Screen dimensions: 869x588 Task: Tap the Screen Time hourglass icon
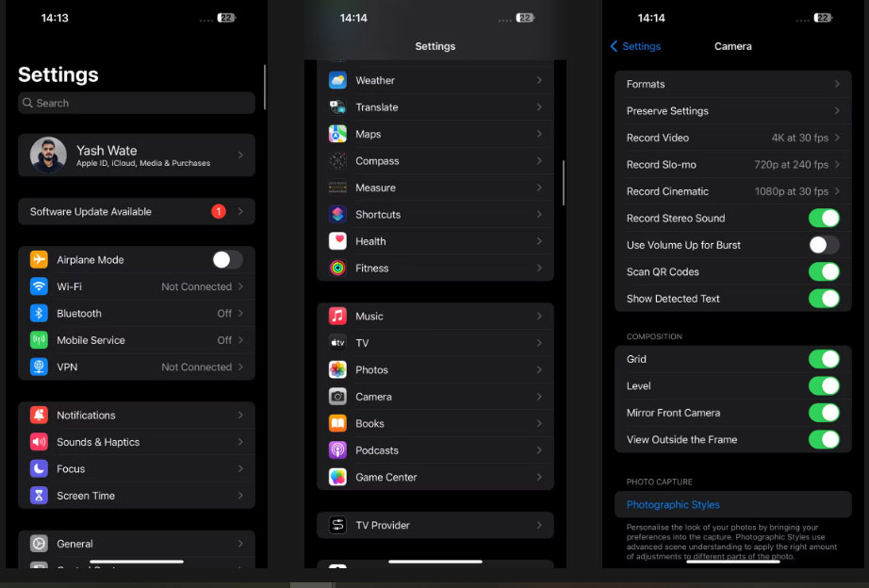coord(39,496)
